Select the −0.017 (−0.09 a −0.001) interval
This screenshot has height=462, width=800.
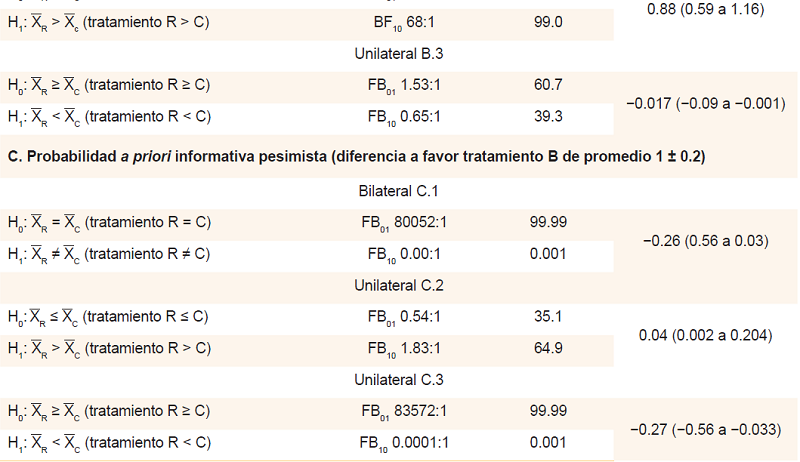click(705, 102)
